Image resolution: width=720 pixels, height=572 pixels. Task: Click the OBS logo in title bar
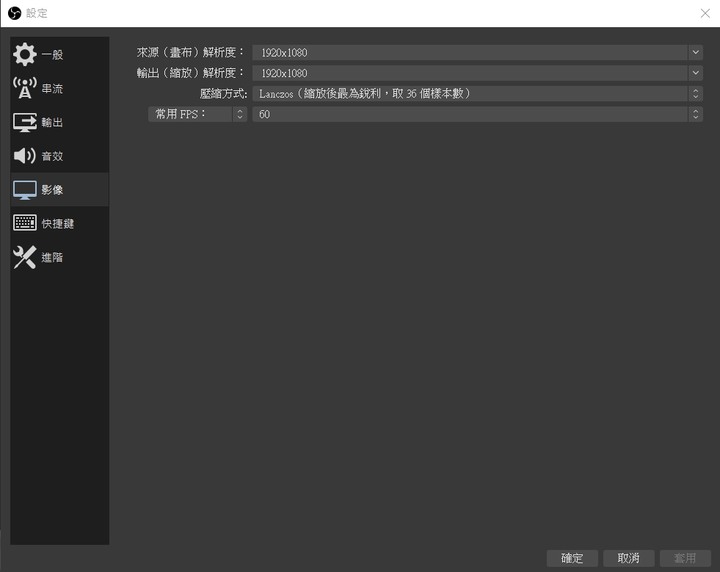coord(15,13)
